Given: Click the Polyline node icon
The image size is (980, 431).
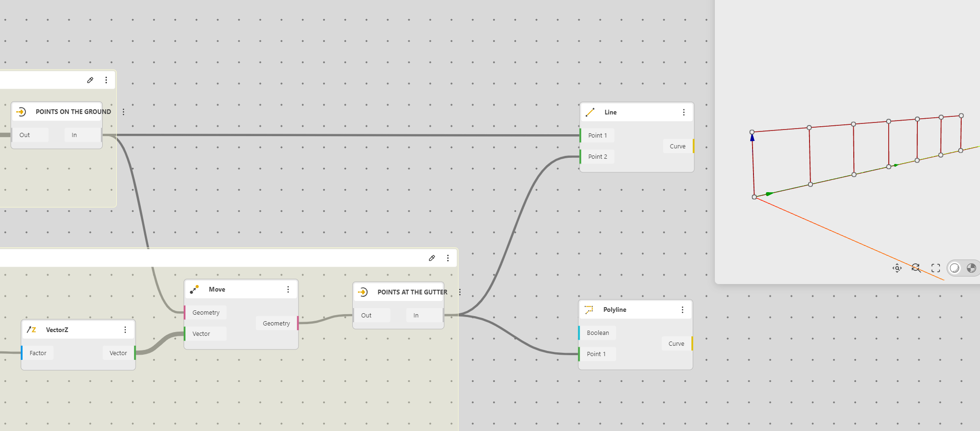Looking at the screenshot, I should 589,309.
